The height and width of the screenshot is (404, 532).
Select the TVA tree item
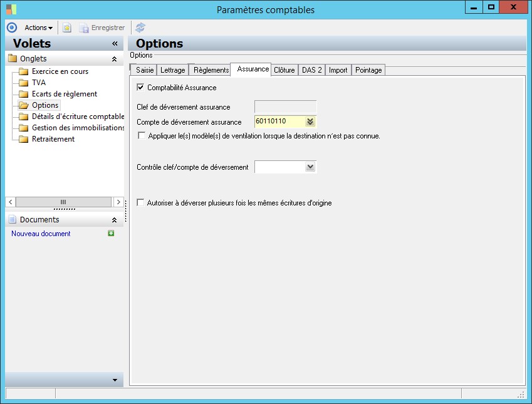[39, 83]
